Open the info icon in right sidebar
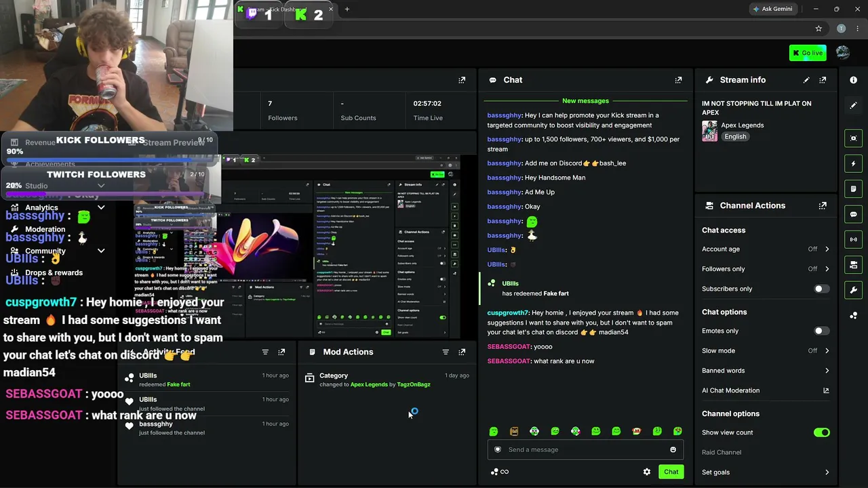 (853, 80)
